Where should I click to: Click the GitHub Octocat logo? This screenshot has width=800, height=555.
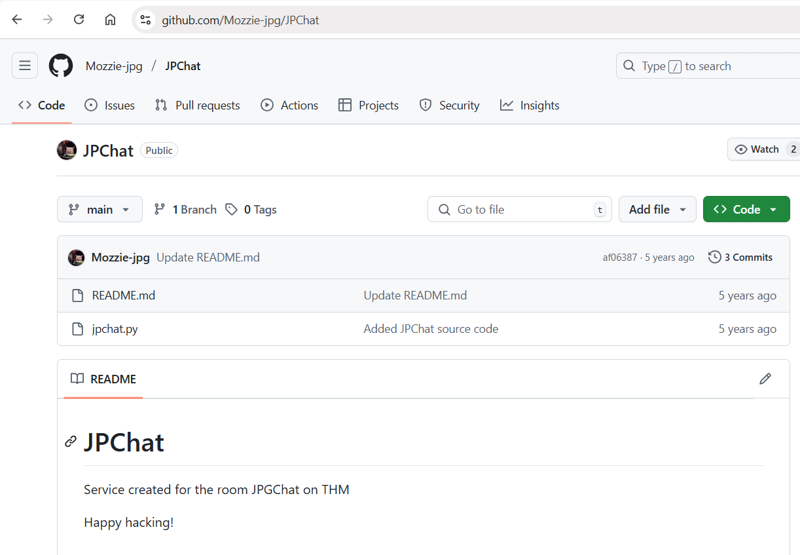tap(61, 66)
